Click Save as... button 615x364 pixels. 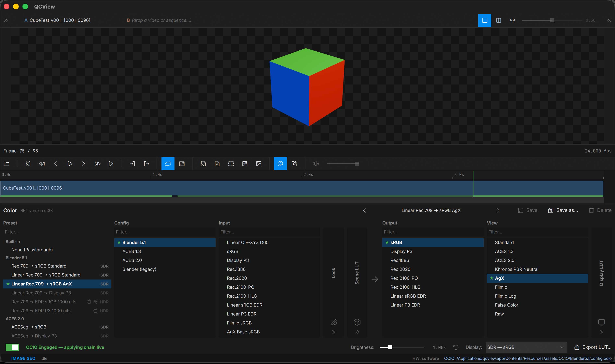tap(563, 210)
